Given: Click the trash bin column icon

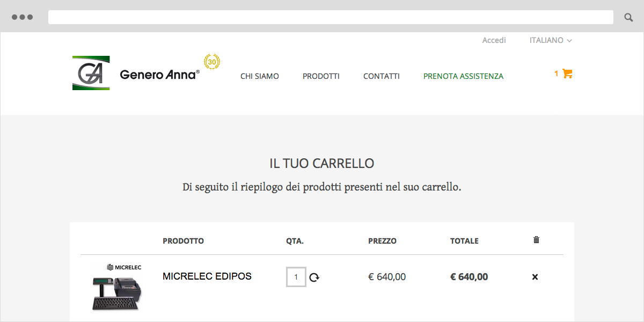Looking at the screenshot, I should pos(536,240).
